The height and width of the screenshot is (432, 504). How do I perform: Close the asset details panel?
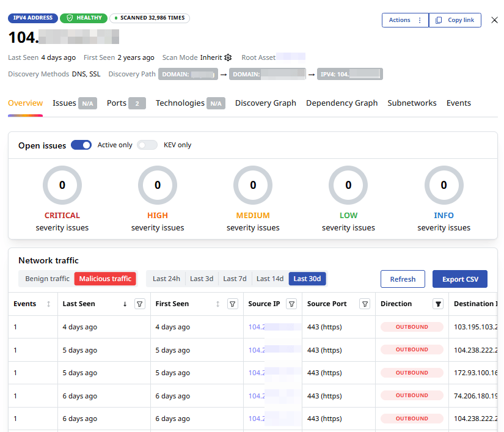pos(494,20)
